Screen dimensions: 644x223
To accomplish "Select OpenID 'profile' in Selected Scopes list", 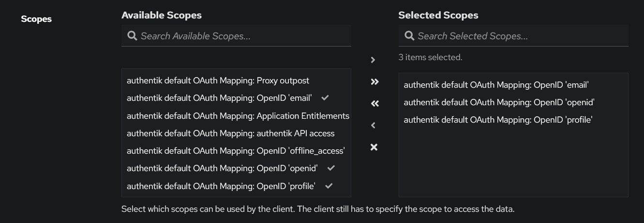I will click(498, 120).
